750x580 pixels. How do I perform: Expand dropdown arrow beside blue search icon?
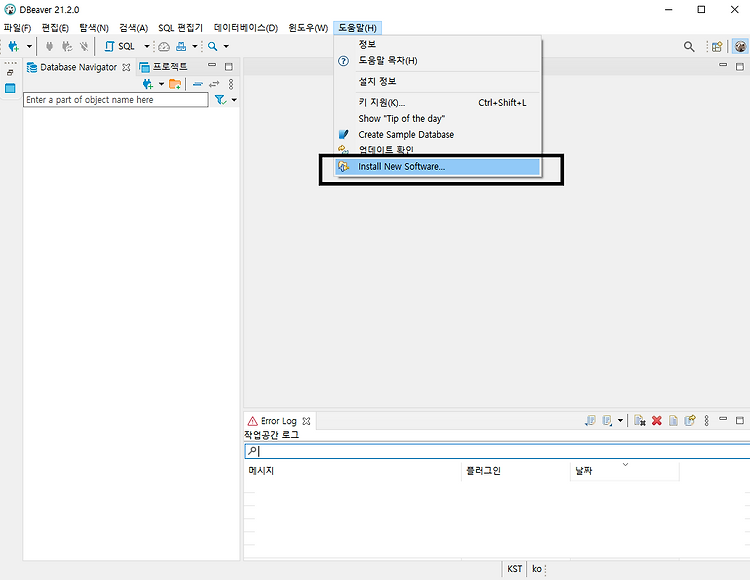(226, 46)
